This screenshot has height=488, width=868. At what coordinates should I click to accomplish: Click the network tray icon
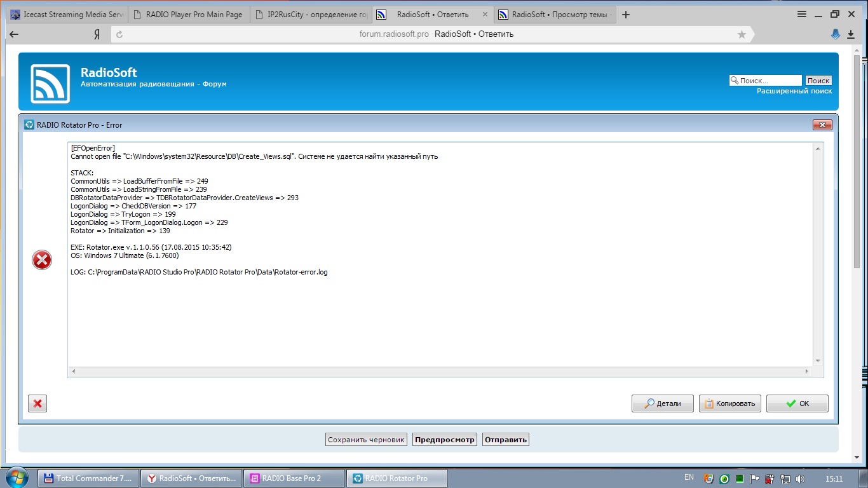tap(785, 478)
